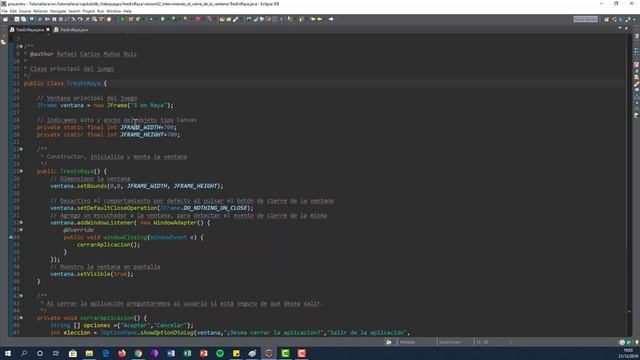Image resolution: width=640 pixels, height=360 pixels.
Task: Collapse the cerrarAplicacion Javadoc fold
Action: [x=21, y=296]
